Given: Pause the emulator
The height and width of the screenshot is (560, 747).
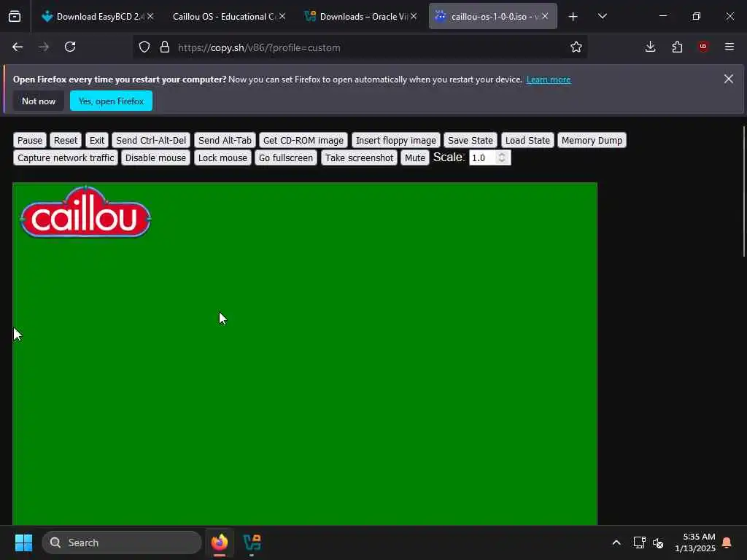Looking at the screenshot, I should coord(29,141).
